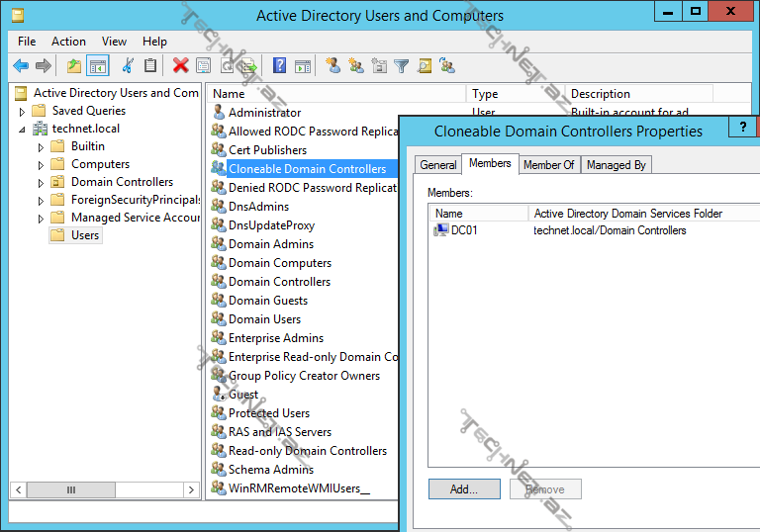
Task: Click the tree pane scroll right arrow
Action: click(x=191, y=489)
